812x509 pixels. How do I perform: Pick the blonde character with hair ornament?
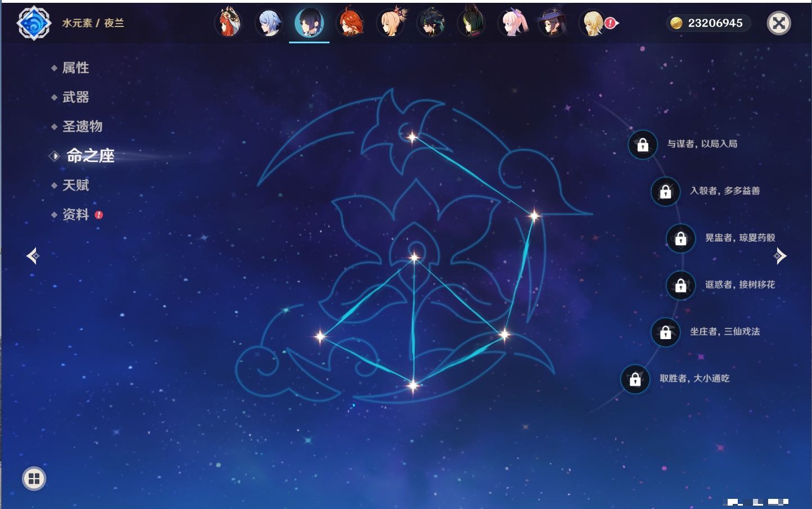click(x=391, y=23)
